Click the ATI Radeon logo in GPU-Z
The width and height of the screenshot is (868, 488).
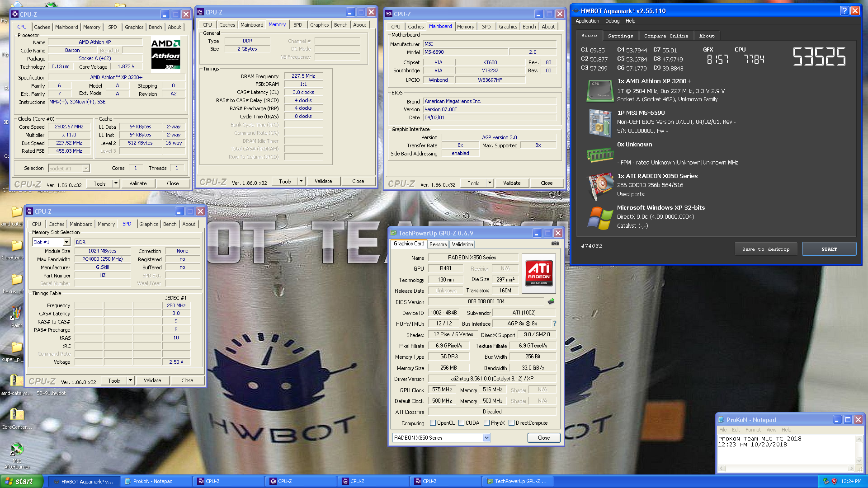point(539,274)
